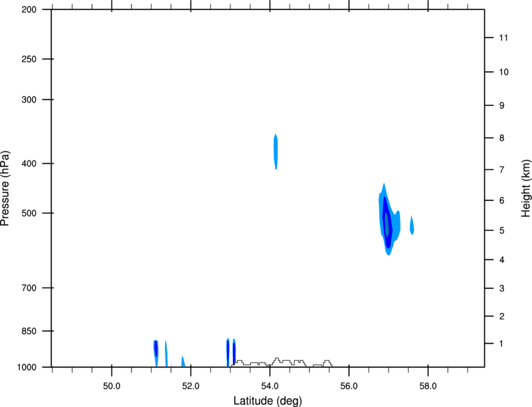Click the 'Latitude (deg)' axis title

267,401
